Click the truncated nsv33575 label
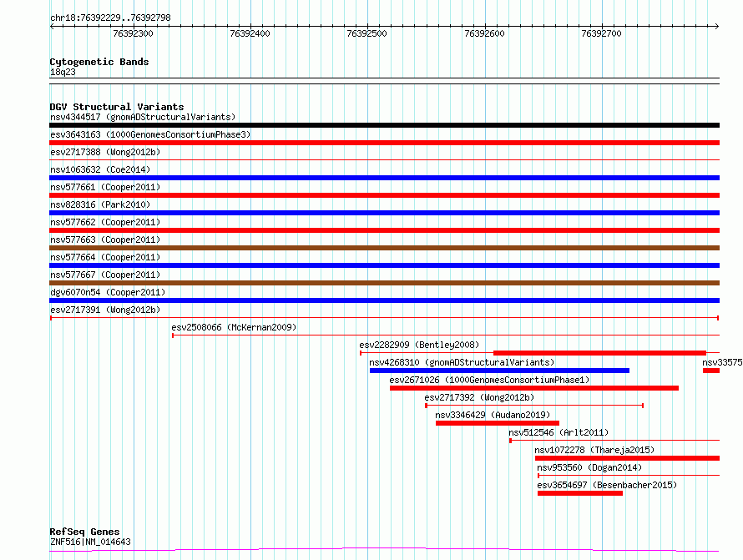This screenshot has width=743, height=560. coord(722,362)
